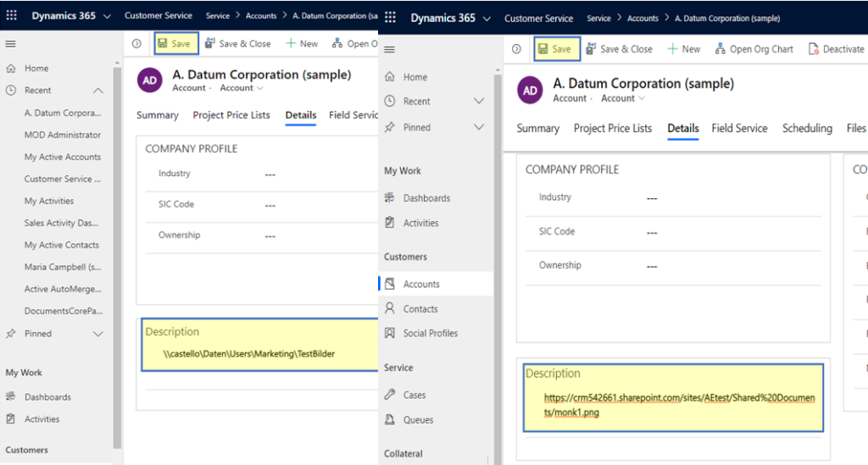Click the Pinned pin icon in right window
868x465 pixels.
click(390, 127)
